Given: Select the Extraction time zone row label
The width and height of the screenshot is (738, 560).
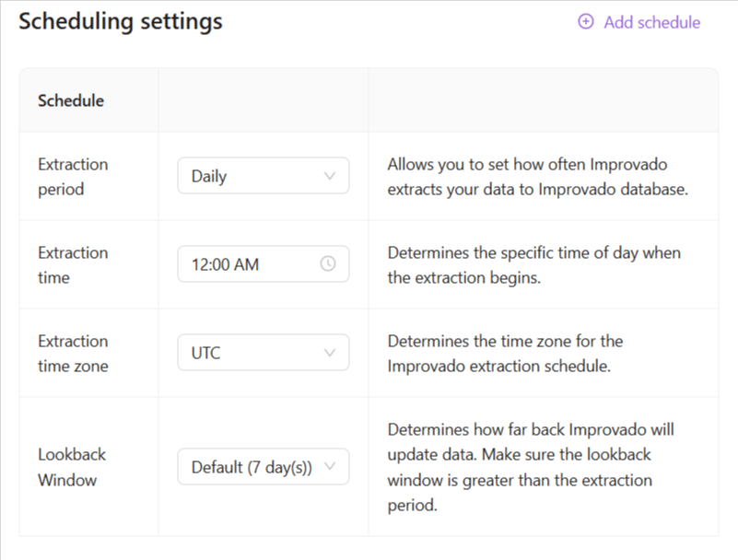Looking at the screenshot, I should click(73, 353).
